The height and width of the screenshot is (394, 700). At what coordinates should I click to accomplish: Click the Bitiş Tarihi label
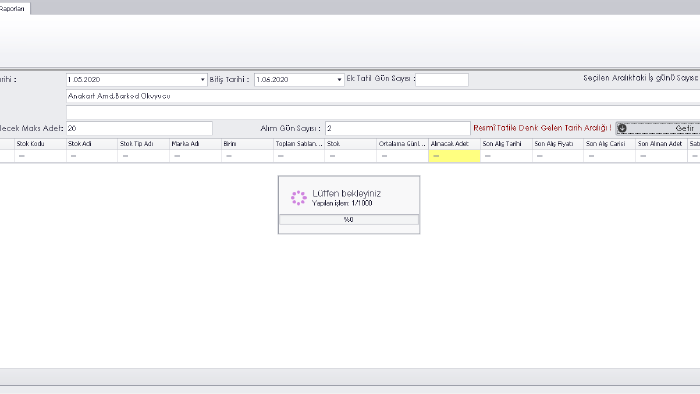click(x=229, y=79)
